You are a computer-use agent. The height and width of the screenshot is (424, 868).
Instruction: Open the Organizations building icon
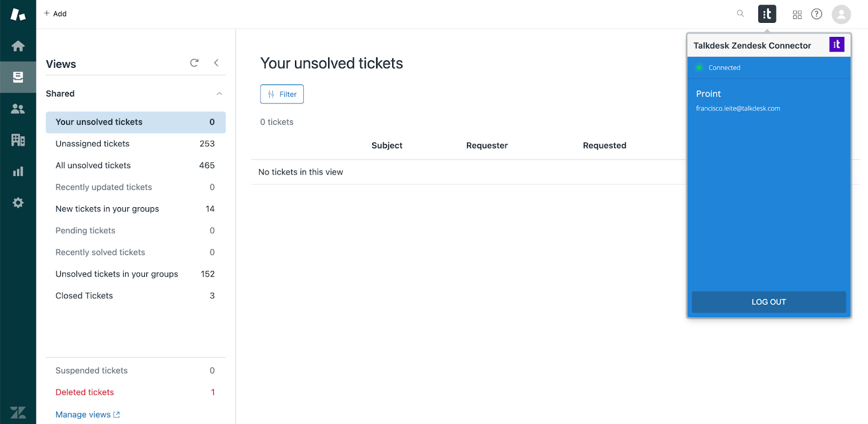[18, 140]
